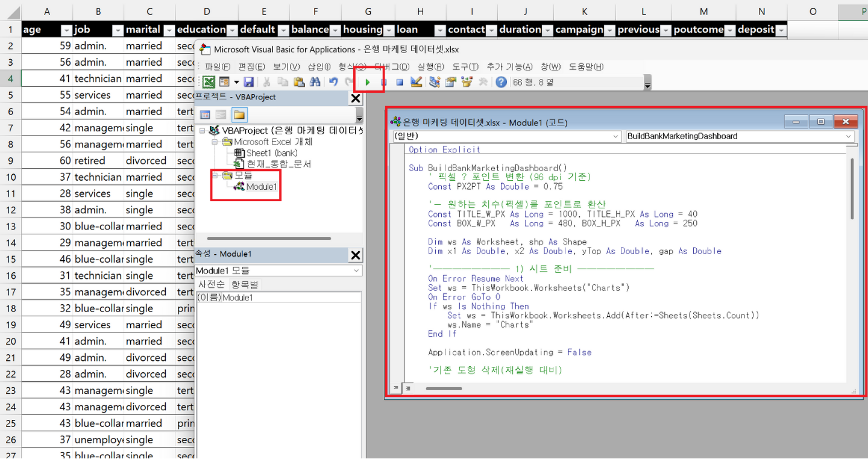Image resolution: width=868 pixels, height=459 pixels.
Task: Open Object Browser from the toolbar
Action: [467, 82]
